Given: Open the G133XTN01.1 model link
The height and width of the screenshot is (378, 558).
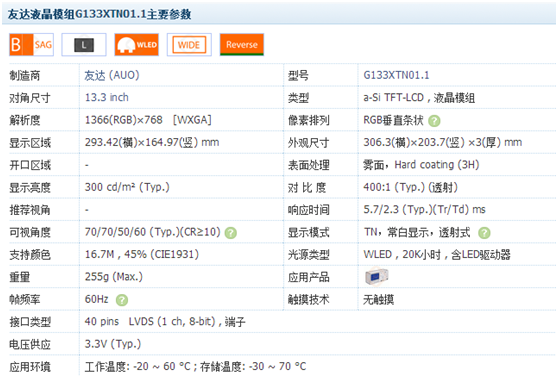Looking at the screenshot, I should [396, 75].
